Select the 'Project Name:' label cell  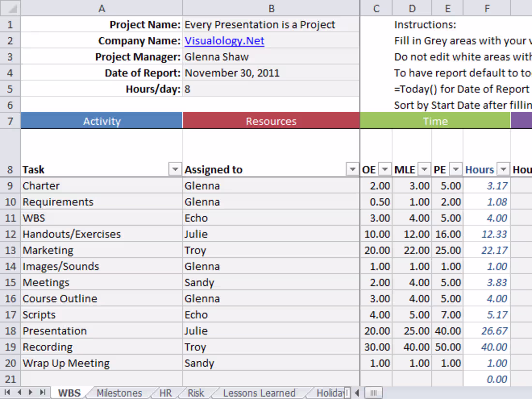coord(102,25)
